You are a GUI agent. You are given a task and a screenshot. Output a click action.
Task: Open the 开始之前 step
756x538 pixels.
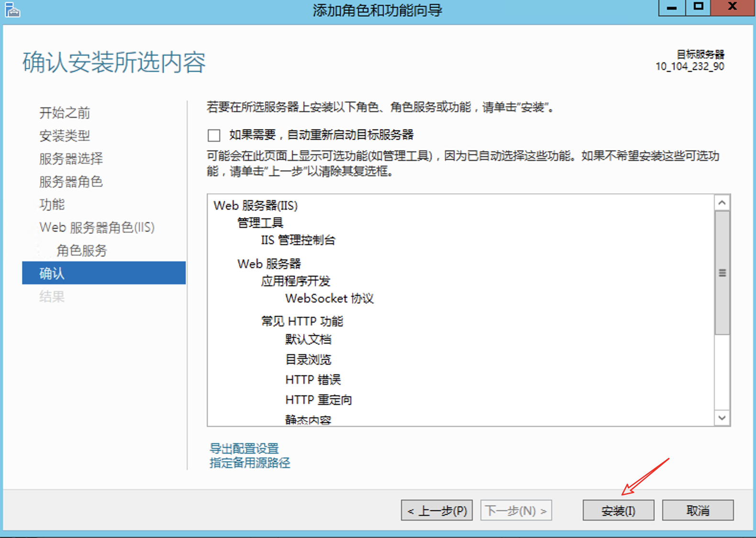pos(65,113)
